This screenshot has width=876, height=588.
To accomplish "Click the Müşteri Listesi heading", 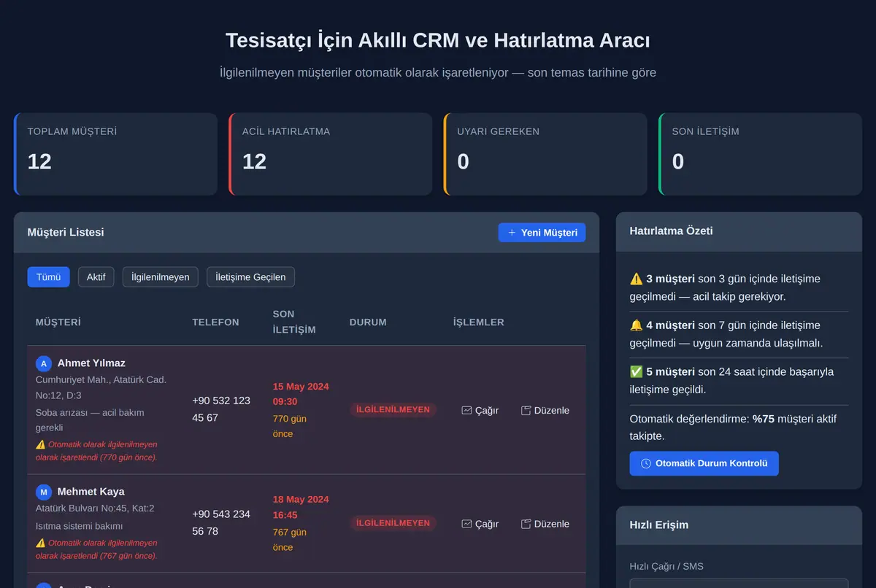I will click(x=66, y=232).
